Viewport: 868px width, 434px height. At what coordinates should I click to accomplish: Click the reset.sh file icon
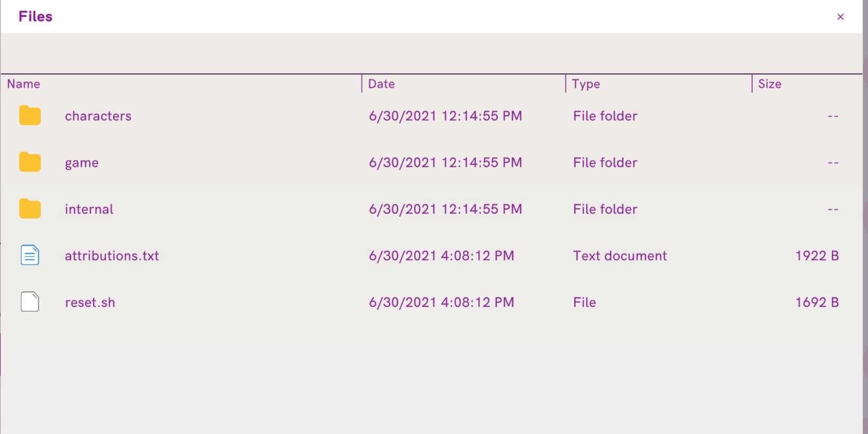pos(30,302)
